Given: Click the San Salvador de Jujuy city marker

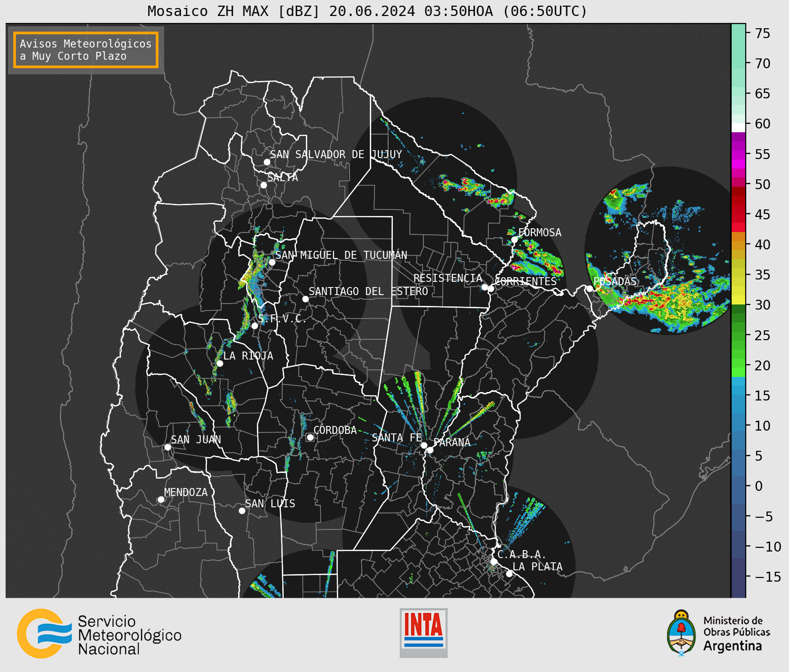Looking at the screenshot, I should [x=267, y=162].
